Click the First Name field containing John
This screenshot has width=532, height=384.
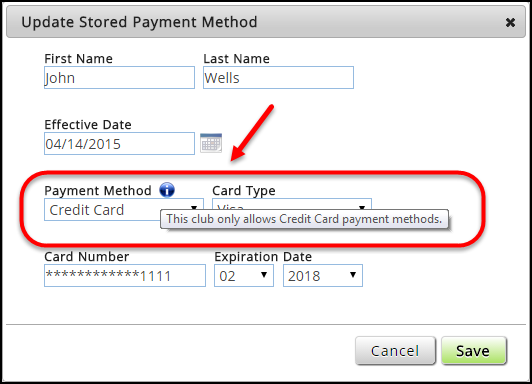(x=119, y=78)
